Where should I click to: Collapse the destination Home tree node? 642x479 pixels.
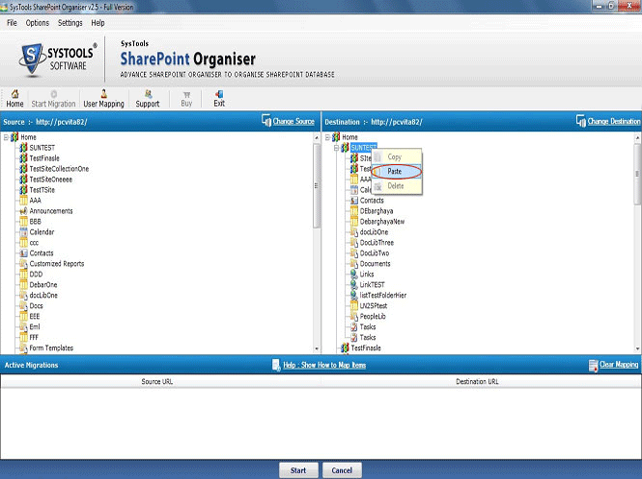pos(328,137)
